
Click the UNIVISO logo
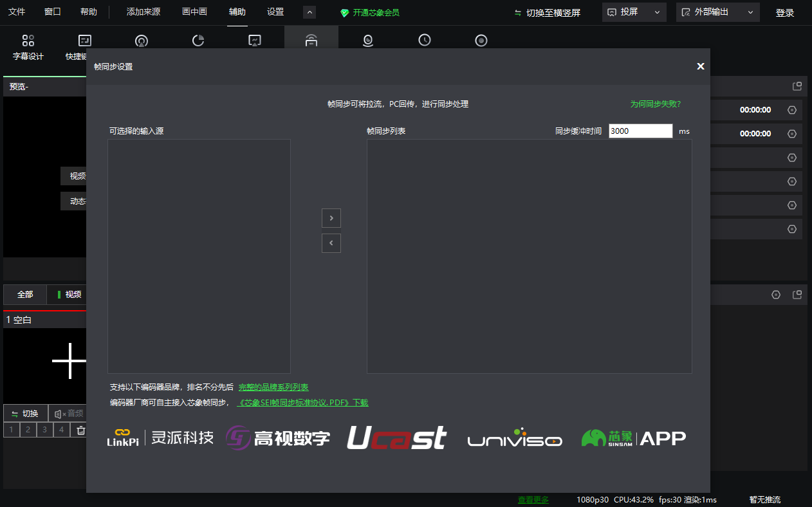515,438
